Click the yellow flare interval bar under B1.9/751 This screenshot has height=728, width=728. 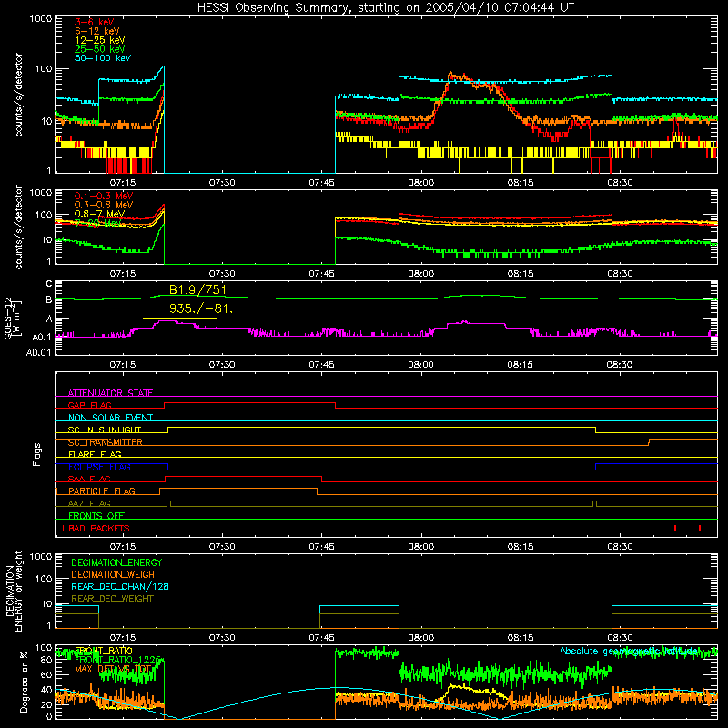[x=179, y=318]
